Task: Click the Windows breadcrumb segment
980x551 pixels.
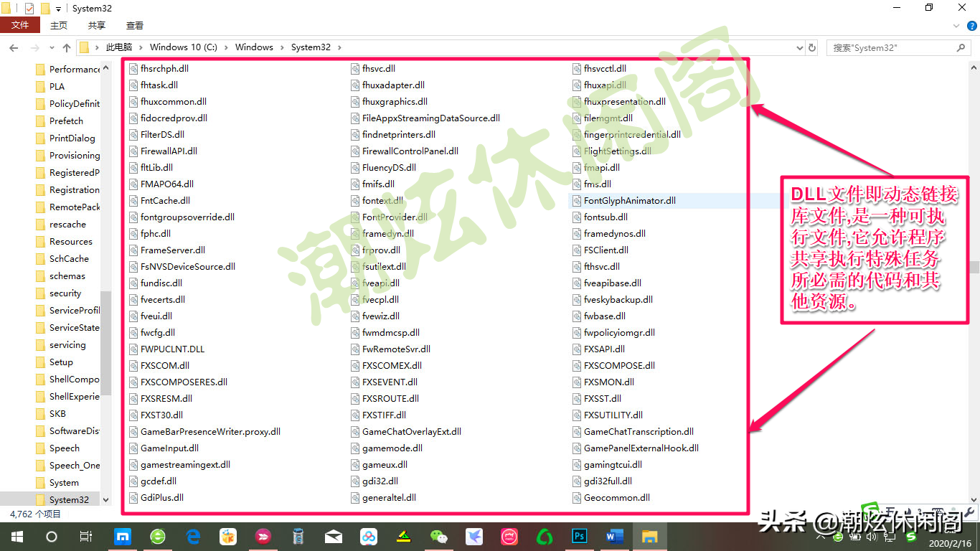Action: (254, 47)
